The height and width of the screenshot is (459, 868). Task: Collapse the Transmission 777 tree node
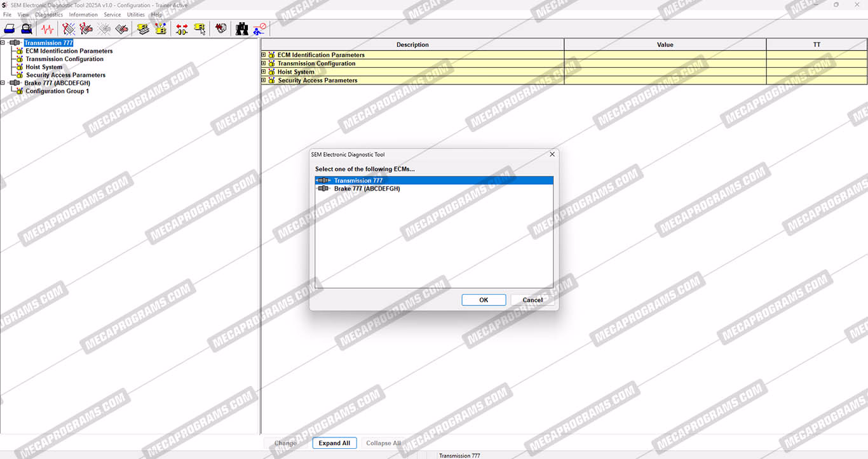click(3, 43)
